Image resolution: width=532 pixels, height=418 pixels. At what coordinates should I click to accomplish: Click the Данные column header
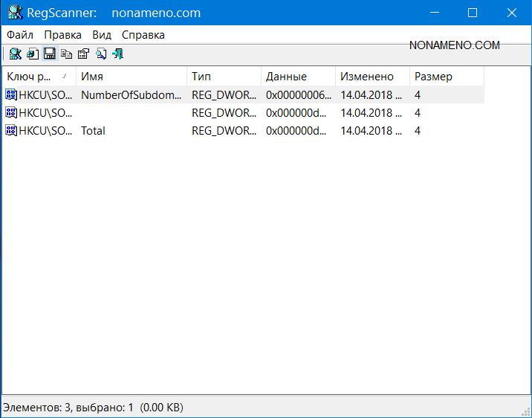pos(297,77)
